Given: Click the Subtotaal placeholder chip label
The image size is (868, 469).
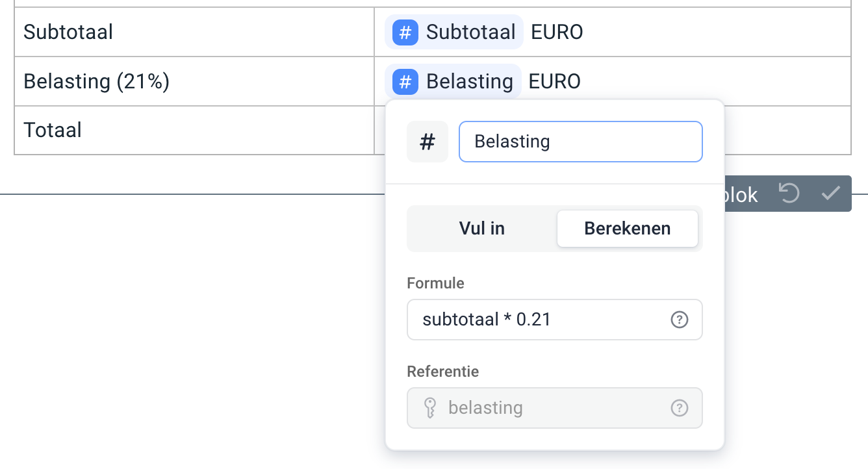Looking at the screenshot, I should [470, 32].
